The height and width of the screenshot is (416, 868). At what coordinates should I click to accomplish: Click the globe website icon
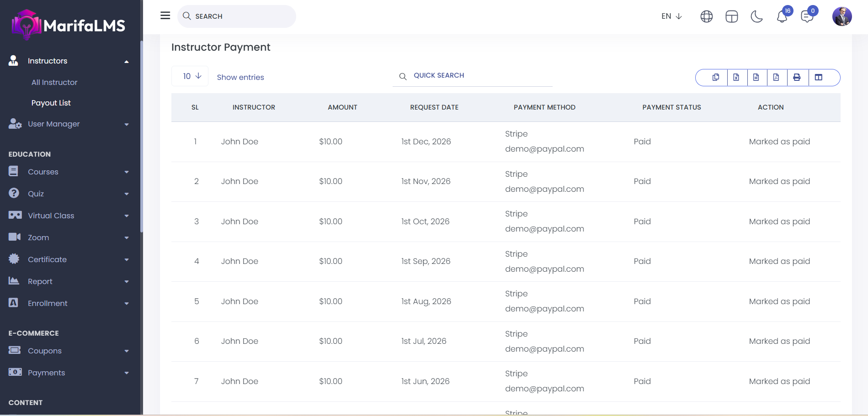[x=706, y=17]
